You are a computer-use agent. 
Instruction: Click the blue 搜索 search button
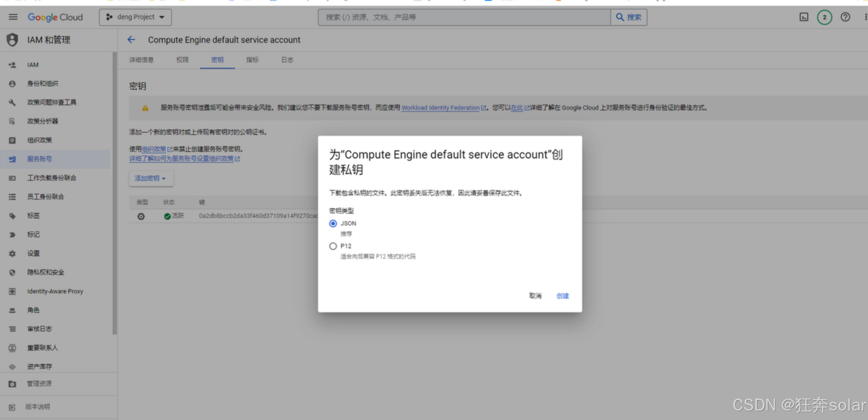[629, 17]
